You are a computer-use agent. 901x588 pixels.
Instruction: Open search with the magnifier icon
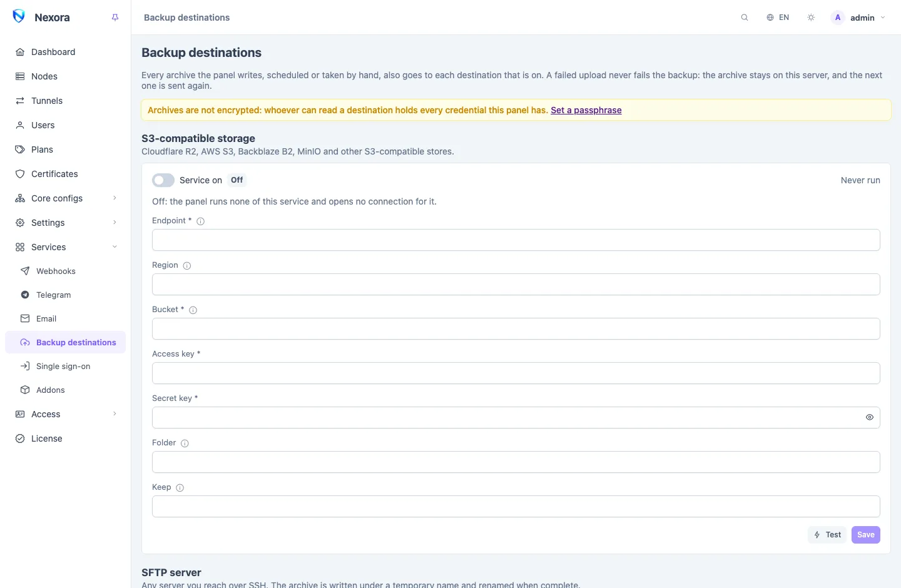point(745,18)
